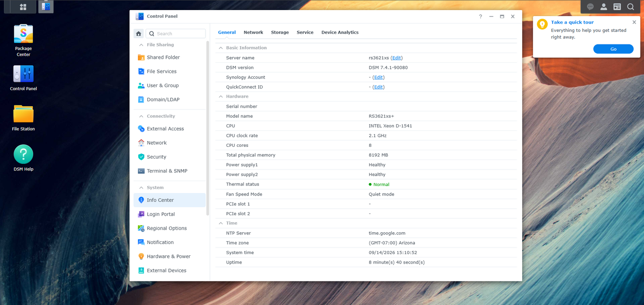Click Control Panel taskbar icon

pyautogui.click(x=46, y=7)
